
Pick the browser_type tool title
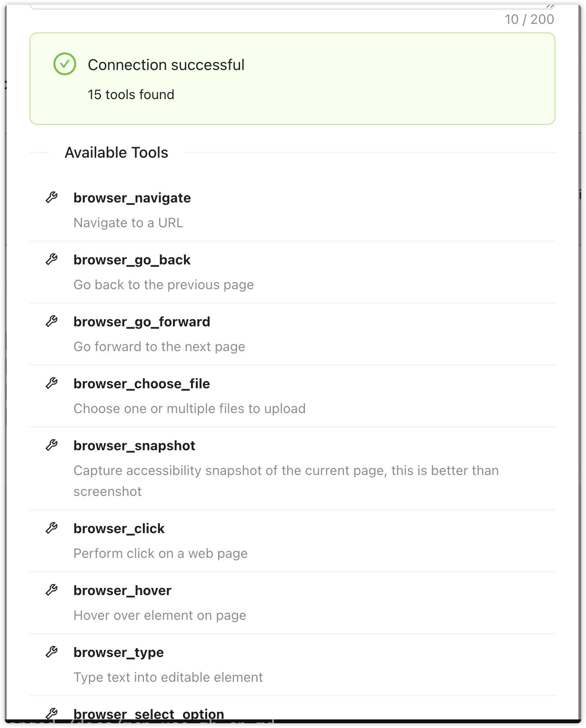tap(119, 652)
